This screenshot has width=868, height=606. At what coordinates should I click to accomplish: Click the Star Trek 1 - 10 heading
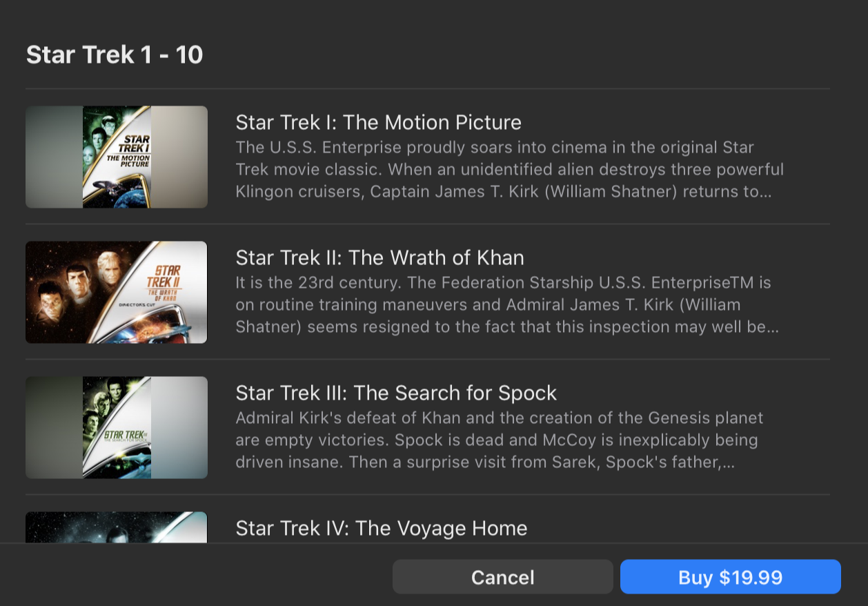[115, 55]
